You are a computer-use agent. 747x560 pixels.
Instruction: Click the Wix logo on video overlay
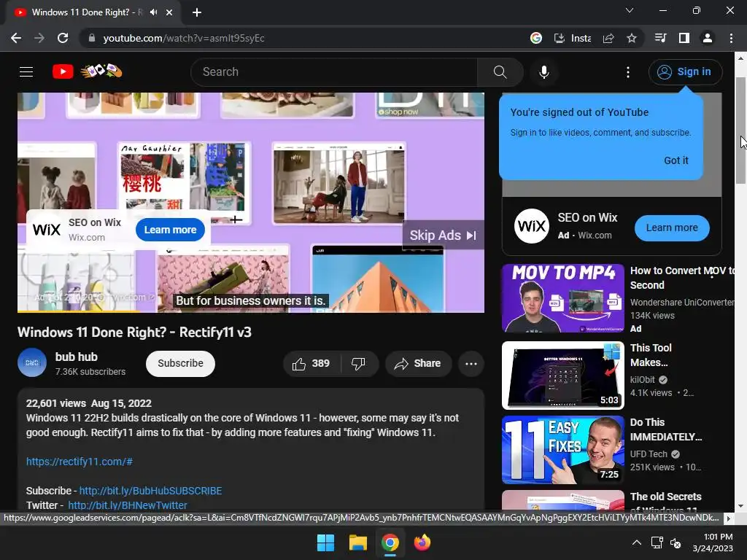point(46,230)
